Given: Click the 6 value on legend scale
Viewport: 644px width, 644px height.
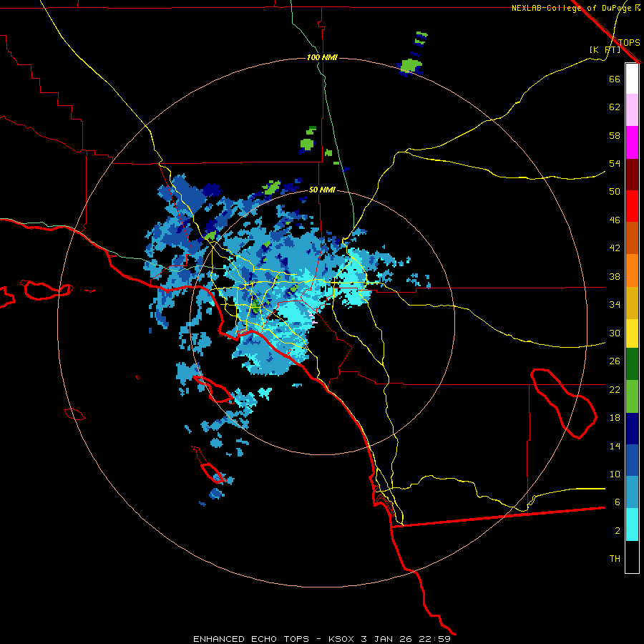Looking at the screenshot, I should click(617, 502).
